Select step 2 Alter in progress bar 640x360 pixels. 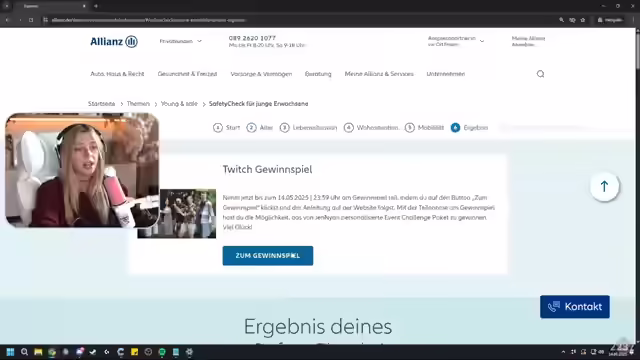click(260, 128)
